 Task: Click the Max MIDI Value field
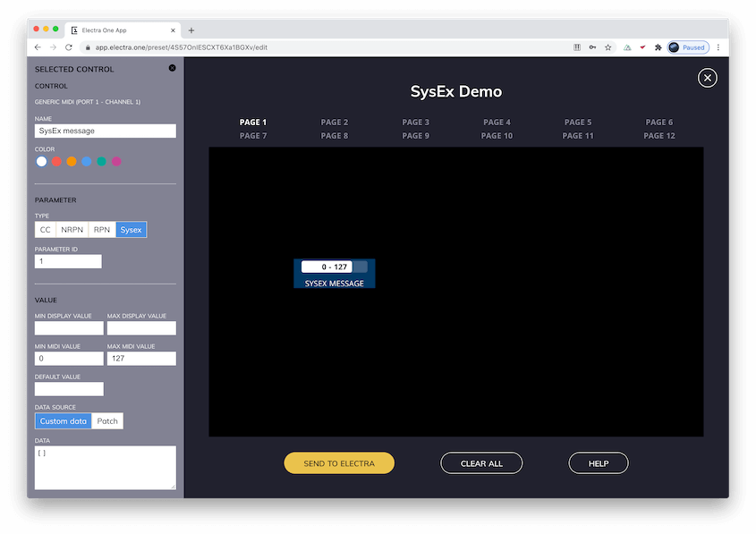[x=141, y=359]
